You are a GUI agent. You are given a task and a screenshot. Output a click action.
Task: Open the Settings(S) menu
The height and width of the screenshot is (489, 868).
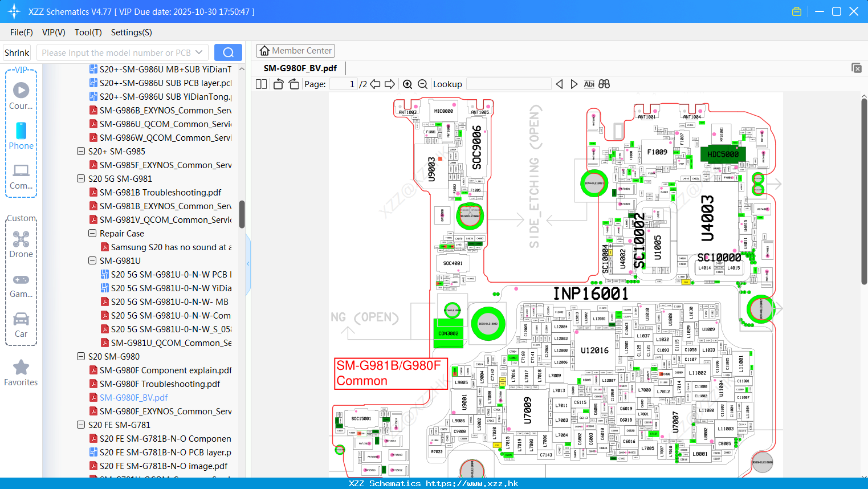pos(132,32)
